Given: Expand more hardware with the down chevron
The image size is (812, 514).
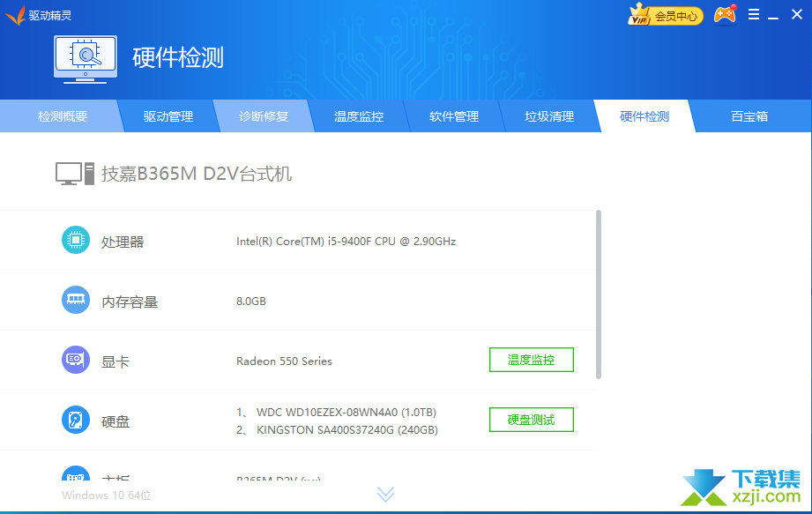Looking at the screenshot, I should (x=386, y=495).
